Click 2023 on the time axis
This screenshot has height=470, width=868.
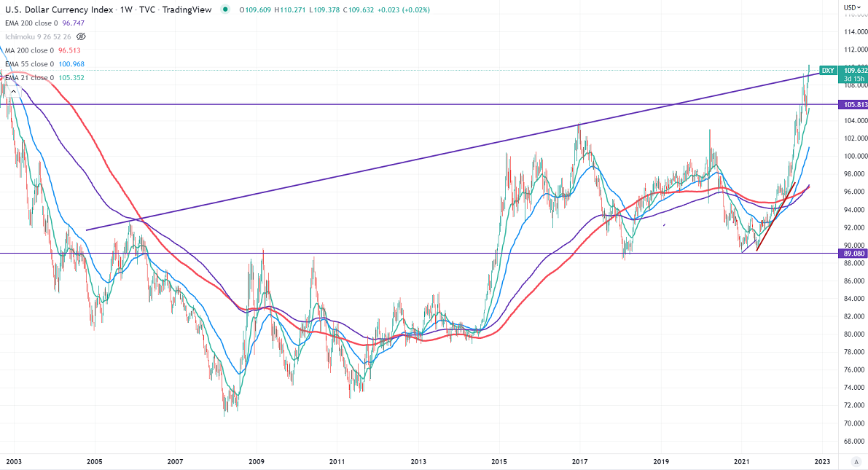[822, 462]
